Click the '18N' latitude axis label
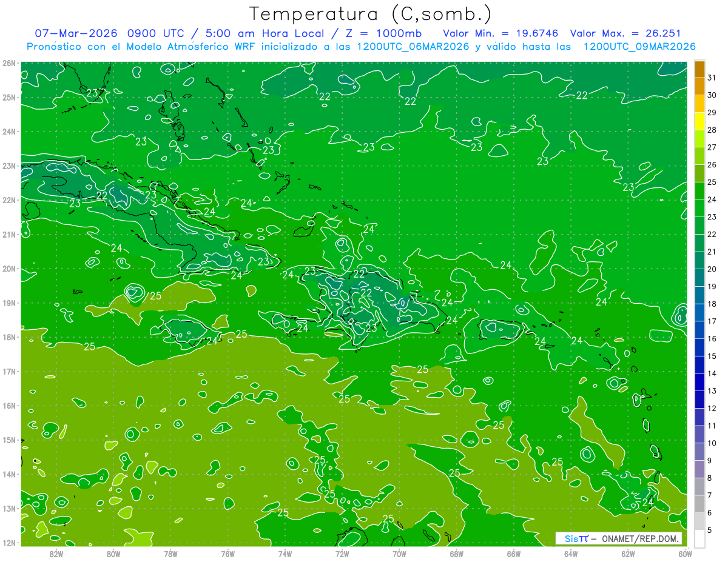 pyautogui.click(x=9, y=337)
